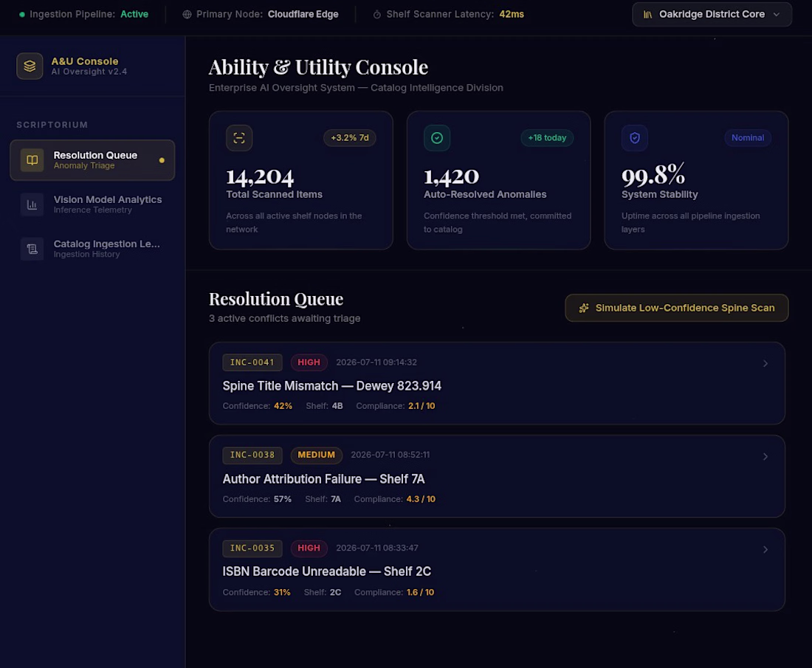Expand incident INC-0035 with its chevron
The height and width of the screenshot is (668, 812).
765,549
